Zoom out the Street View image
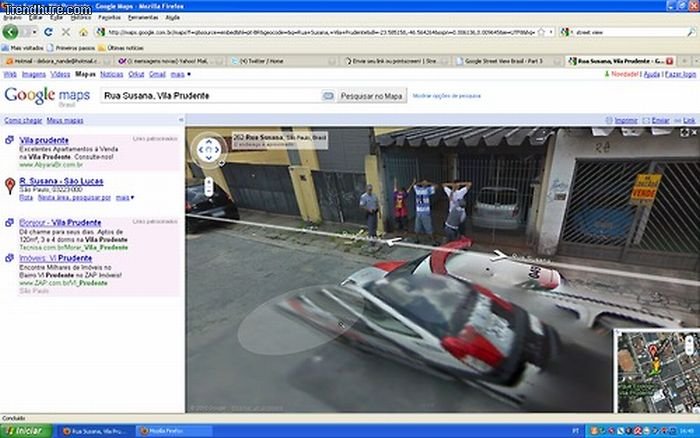The height and width of the screenshot is (438, 700). 209,189
